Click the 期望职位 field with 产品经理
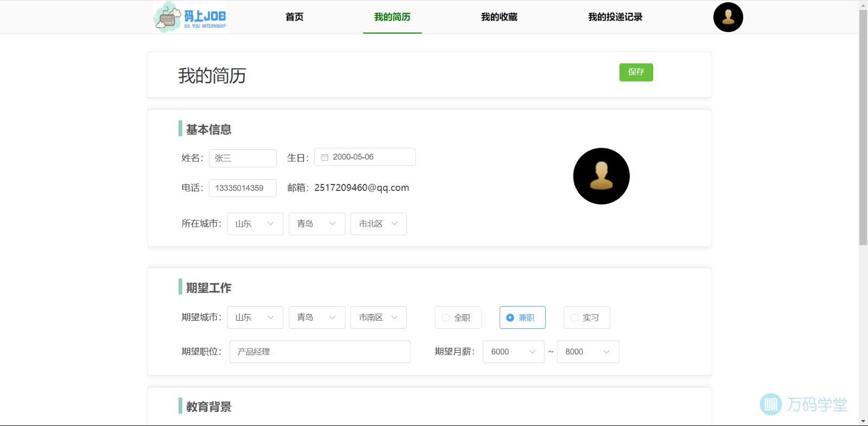Screen dimensions: 868x426 click(320, 352)
